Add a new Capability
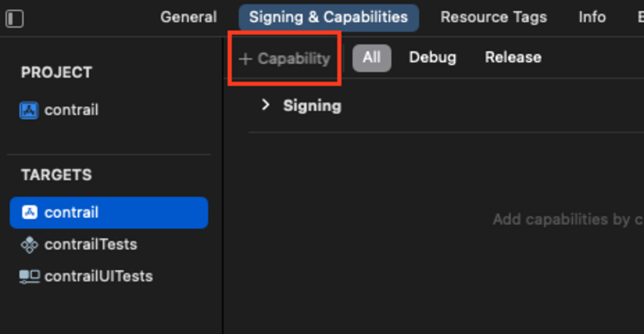Screen dimensions: 644x334 point(293,59)
